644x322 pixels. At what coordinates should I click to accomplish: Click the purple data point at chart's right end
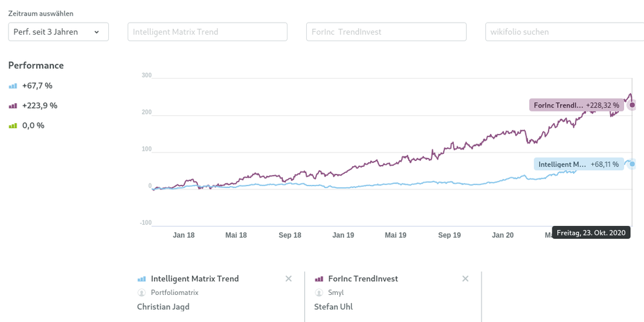point(632,105)
